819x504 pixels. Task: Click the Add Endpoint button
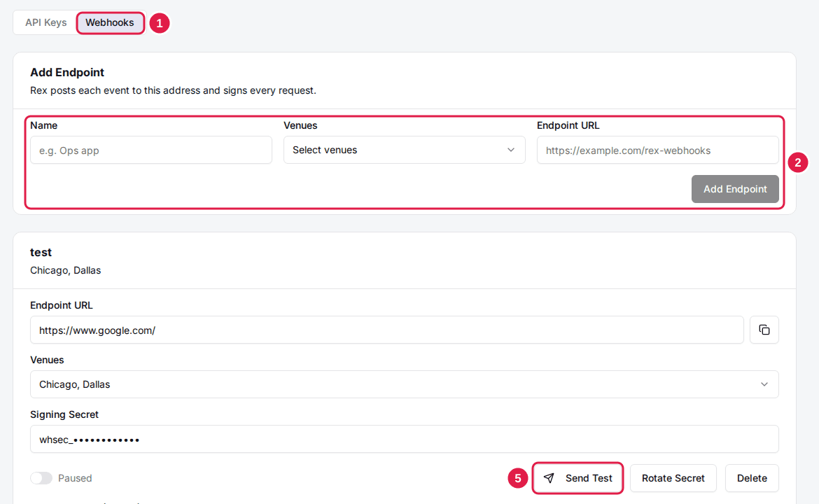pos(735,189)
